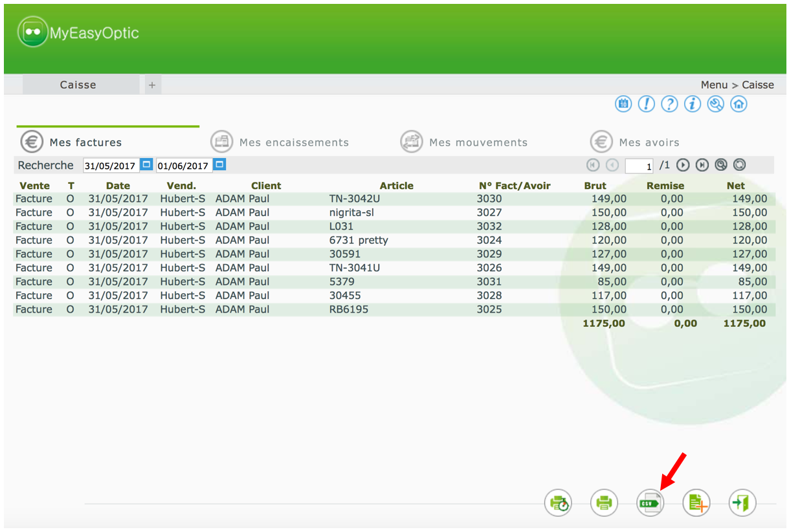Click the Net column header

click(x=736, y=186)
